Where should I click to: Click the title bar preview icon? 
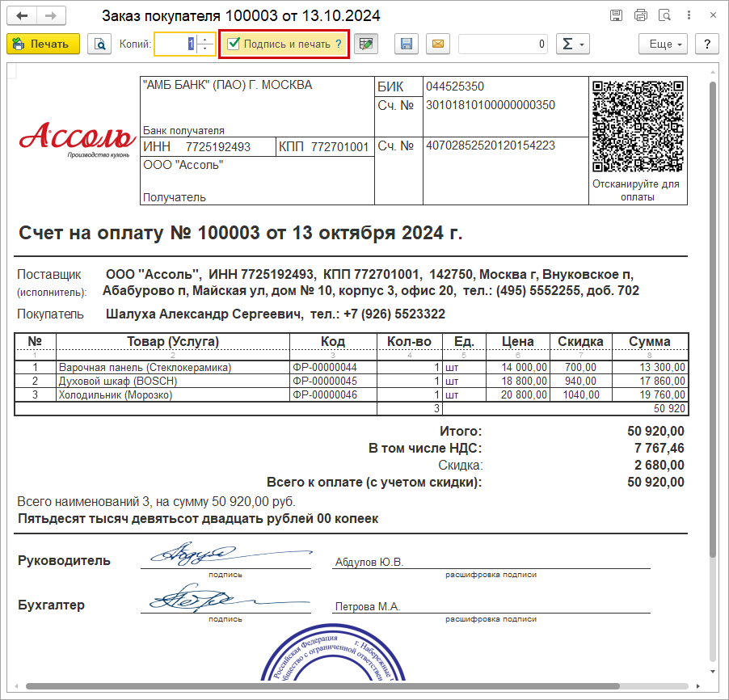click(664, 16)
